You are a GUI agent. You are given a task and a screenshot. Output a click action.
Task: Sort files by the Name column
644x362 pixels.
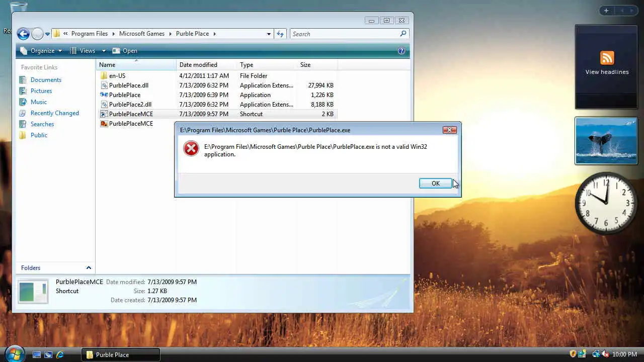click(136, 65)
